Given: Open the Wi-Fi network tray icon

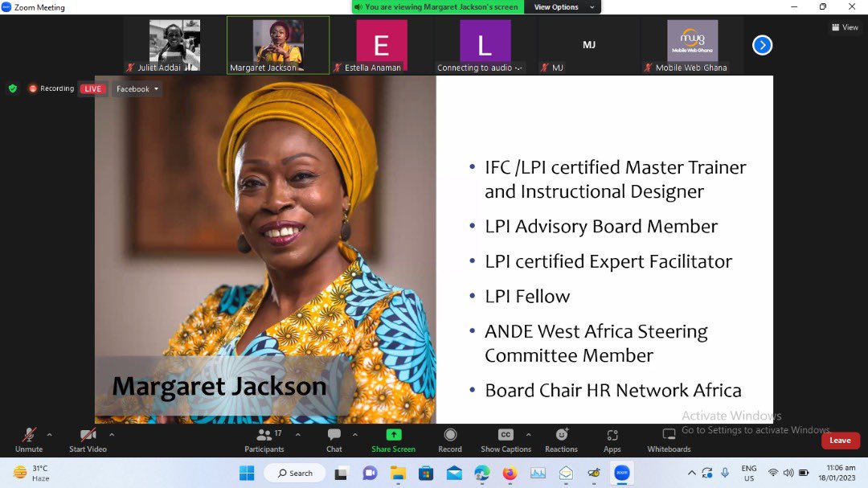Looking at the screenshot, I should pyautogui.click(x=773, y=473).
